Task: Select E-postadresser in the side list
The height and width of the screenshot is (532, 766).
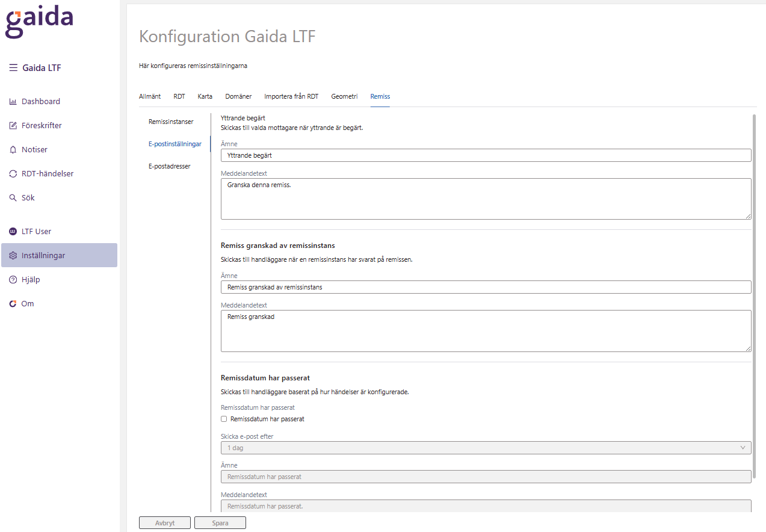Action: [169, 166]
